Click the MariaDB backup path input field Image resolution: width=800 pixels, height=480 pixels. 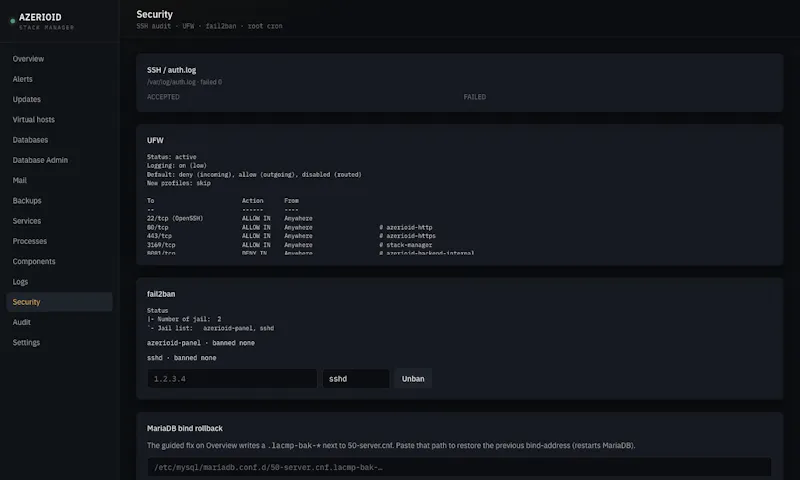coord(459,467)
